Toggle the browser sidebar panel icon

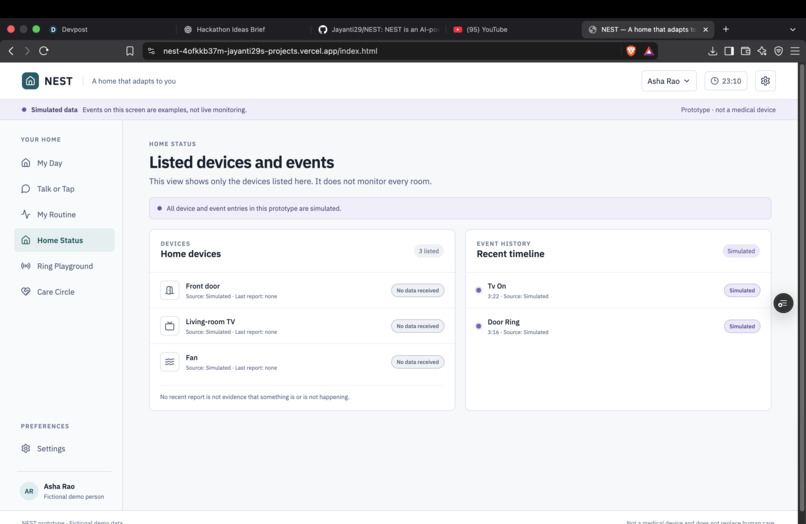pyautogui.click(x=729, y=51)
